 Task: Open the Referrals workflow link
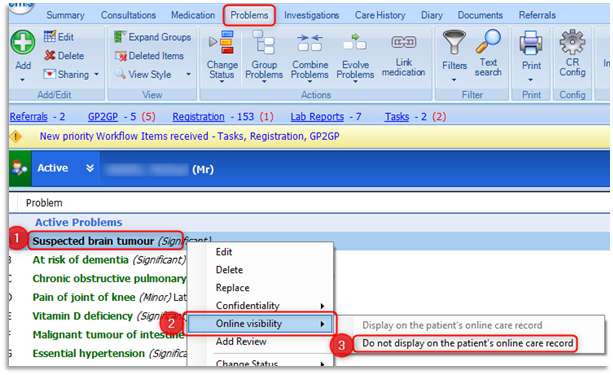[x=29, y=117]
